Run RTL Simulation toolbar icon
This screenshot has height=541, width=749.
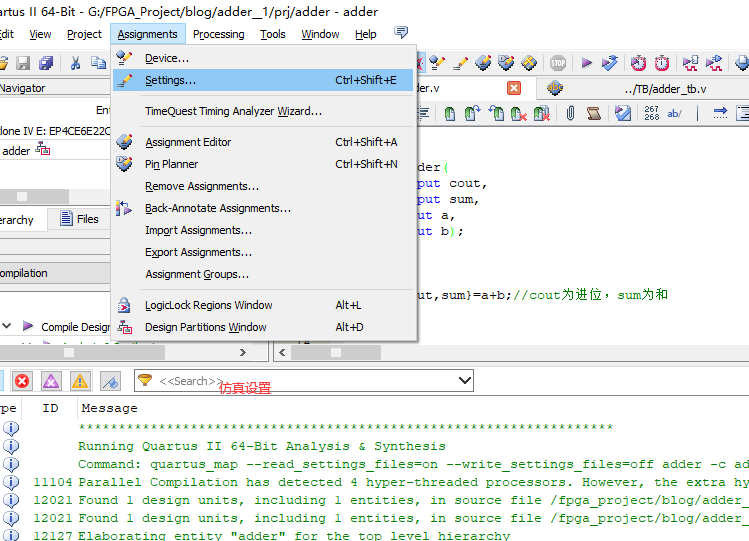[x=690, y=63]
